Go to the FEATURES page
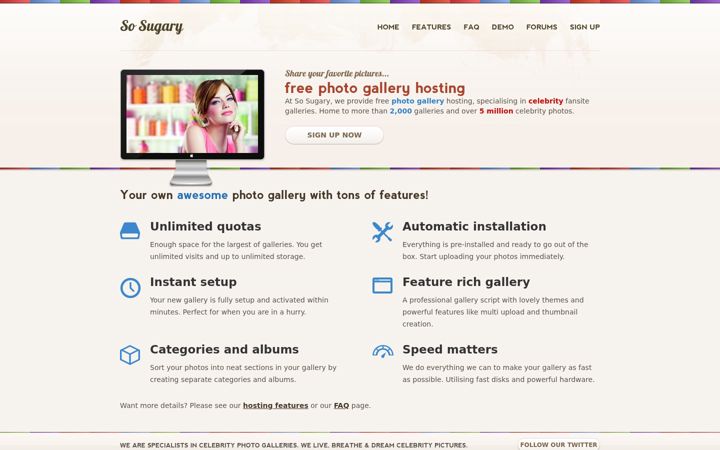The image size is (720, 450). tap(431, 27)
